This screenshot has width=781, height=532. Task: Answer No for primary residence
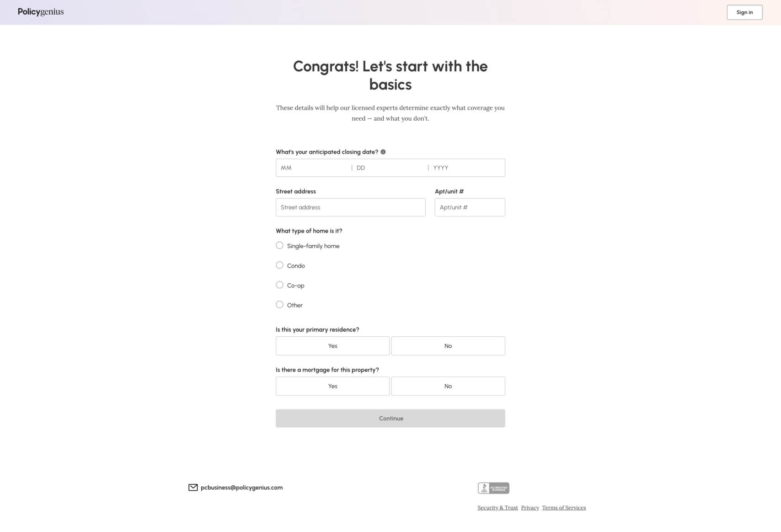(448, 346)
